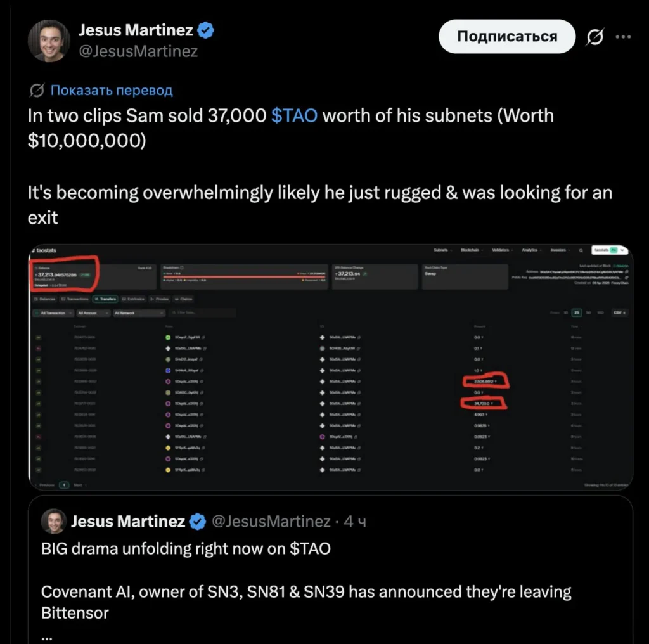Image resolution: width=649 pixels, height=644 pixels.
Task: Expand the All Transaction filter dropdown
Action: (53, 313)
